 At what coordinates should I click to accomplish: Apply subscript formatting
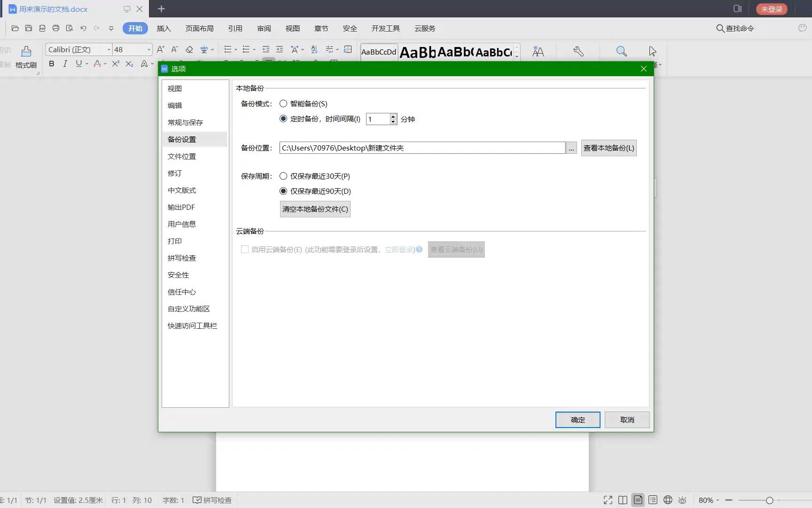click(x=129, y=63)
